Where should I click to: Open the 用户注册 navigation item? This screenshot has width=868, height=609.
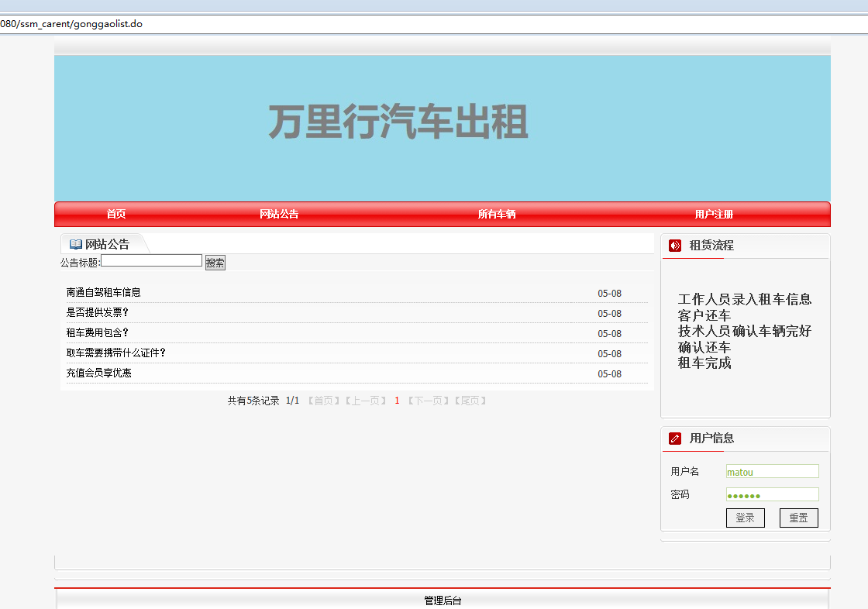coord(714,214)
